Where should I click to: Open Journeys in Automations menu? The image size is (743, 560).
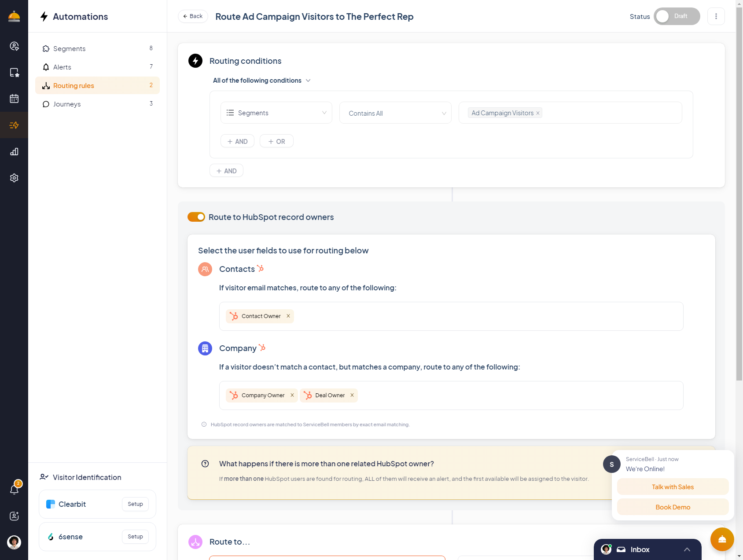(x=97, y=104)
